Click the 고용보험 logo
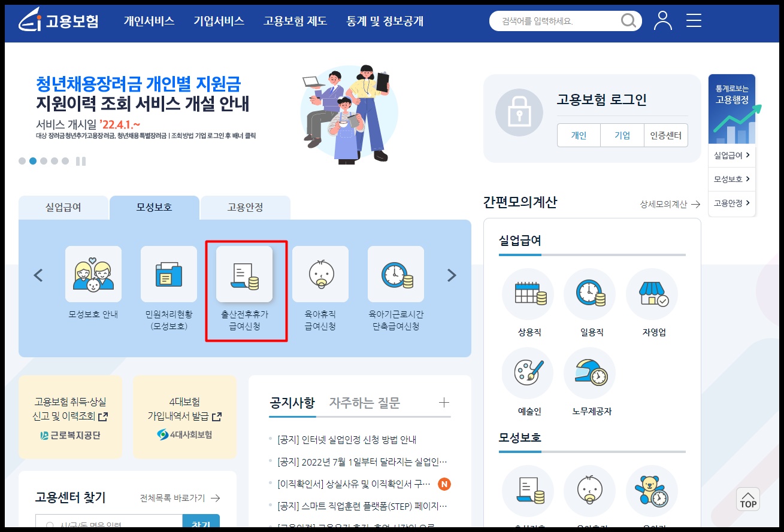Viewport: 784px width, 532px height. pos(58,21)
